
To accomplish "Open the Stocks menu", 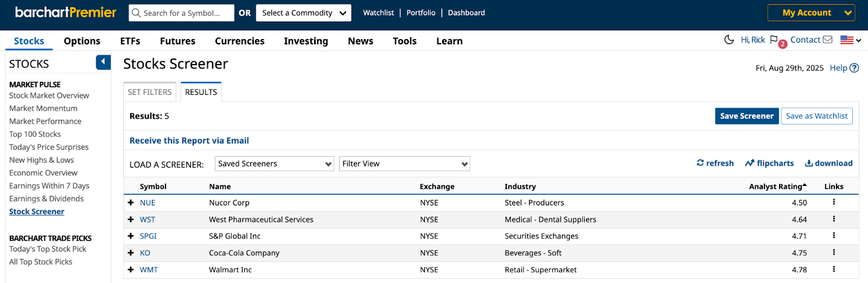I will [29, 41].
